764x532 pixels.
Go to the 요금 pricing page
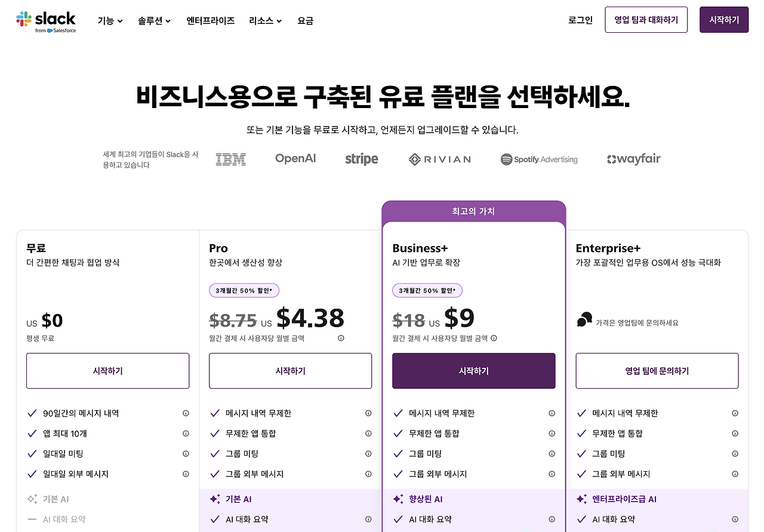tap(305, 21)
